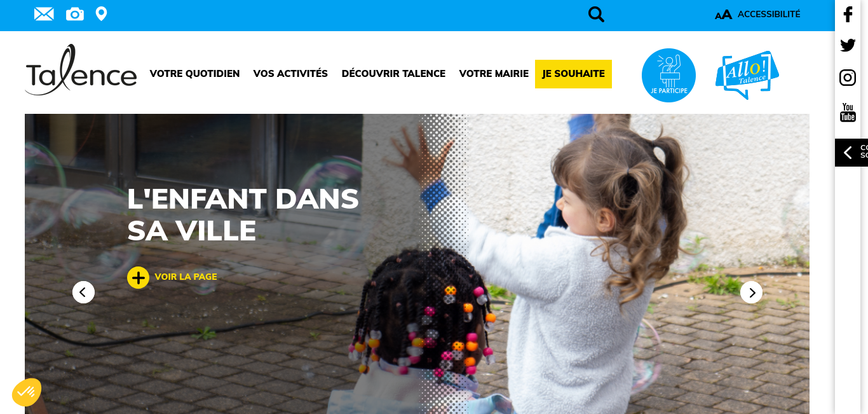
Task: Open the Votre Quotidien menu
Action: click(194, 74)
